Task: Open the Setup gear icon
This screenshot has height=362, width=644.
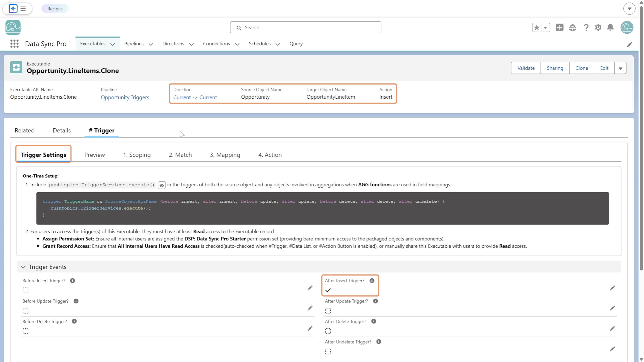Action: coord(598,27)
